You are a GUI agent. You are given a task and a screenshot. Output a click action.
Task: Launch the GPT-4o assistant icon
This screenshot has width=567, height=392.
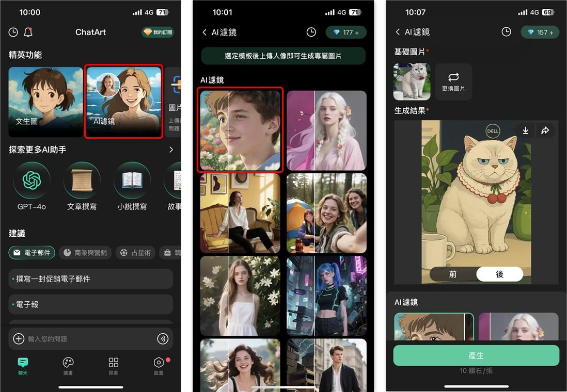click(x=32, y=180)
